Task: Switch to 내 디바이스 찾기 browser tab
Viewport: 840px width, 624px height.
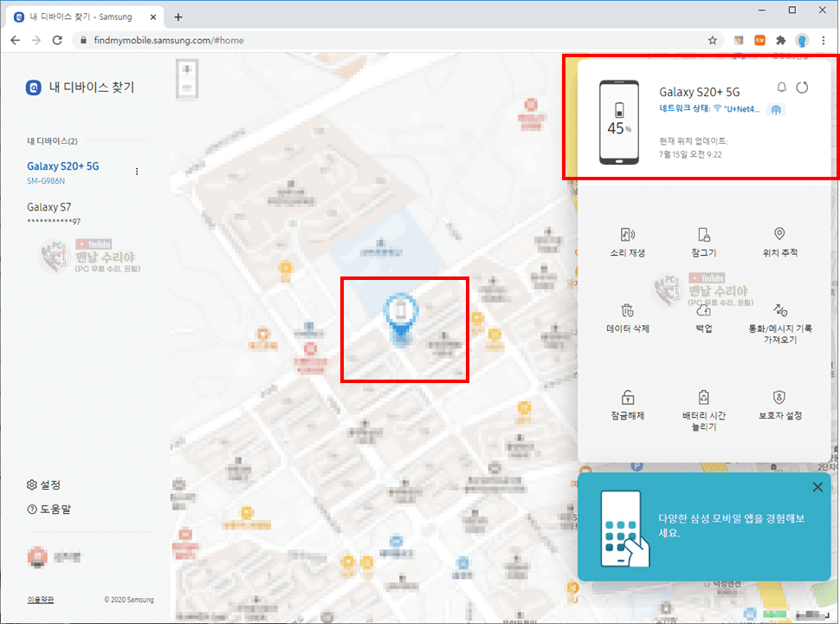Action: (x=86, y=17)
